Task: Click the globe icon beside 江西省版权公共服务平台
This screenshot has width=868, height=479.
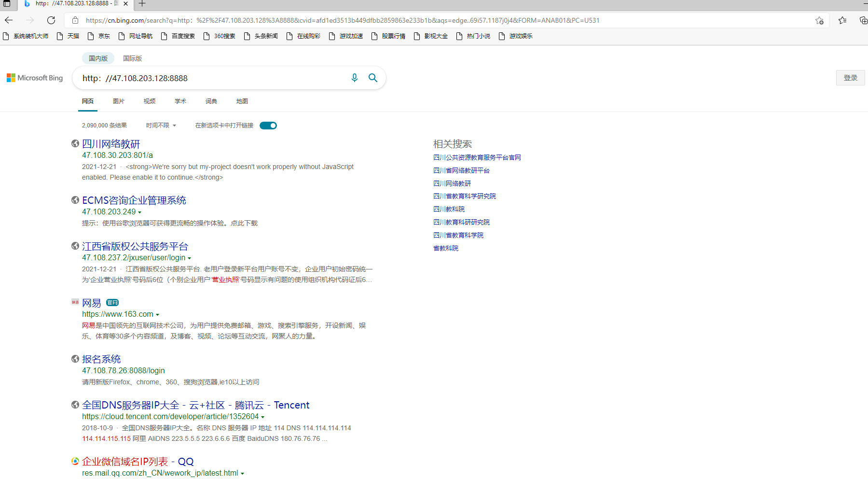Action: pyautogui.click(x=75, y=246)
